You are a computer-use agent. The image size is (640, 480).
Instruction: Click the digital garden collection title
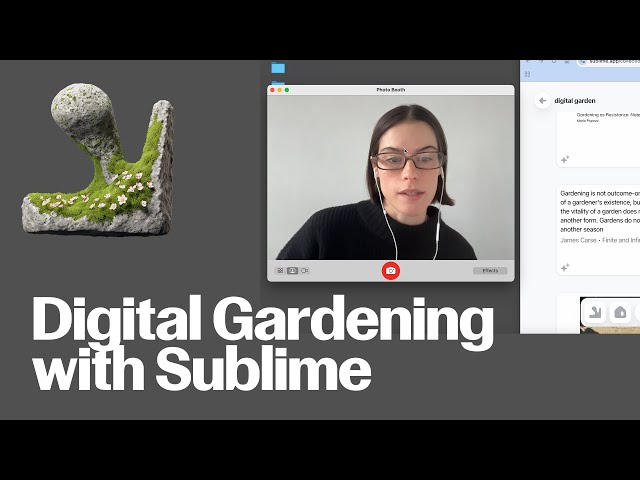tap(575, 100)
